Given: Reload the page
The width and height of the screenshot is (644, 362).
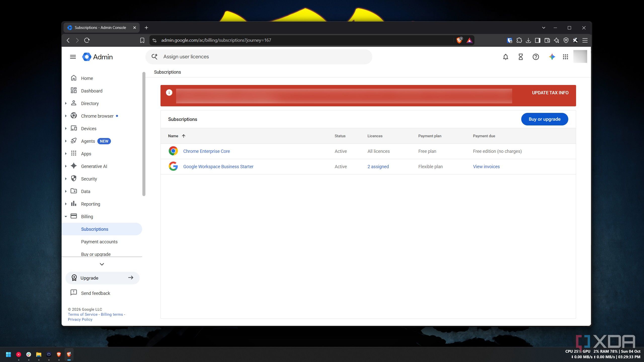Looking at the screenshot, I should point(87,40).
